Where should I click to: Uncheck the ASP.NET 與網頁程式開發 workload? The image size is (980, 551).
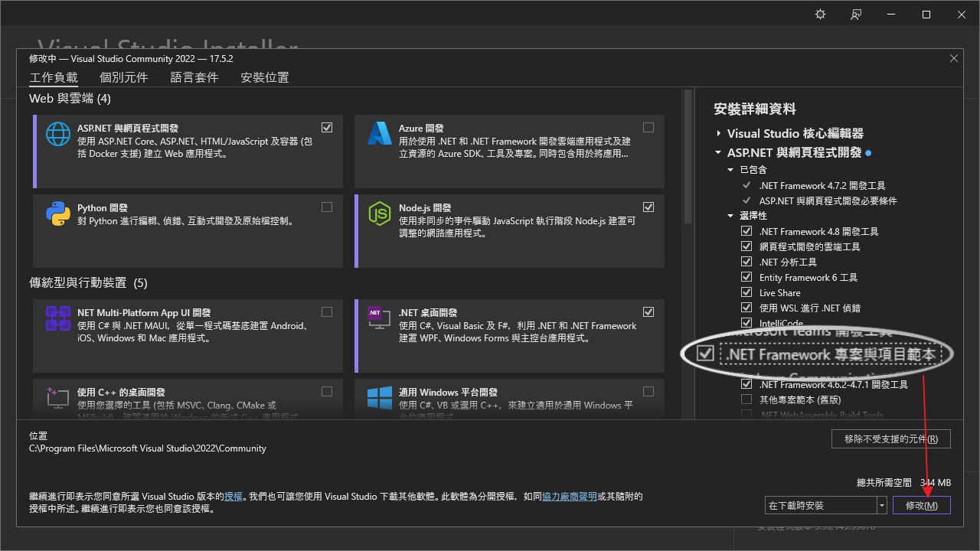click(327, 127)
